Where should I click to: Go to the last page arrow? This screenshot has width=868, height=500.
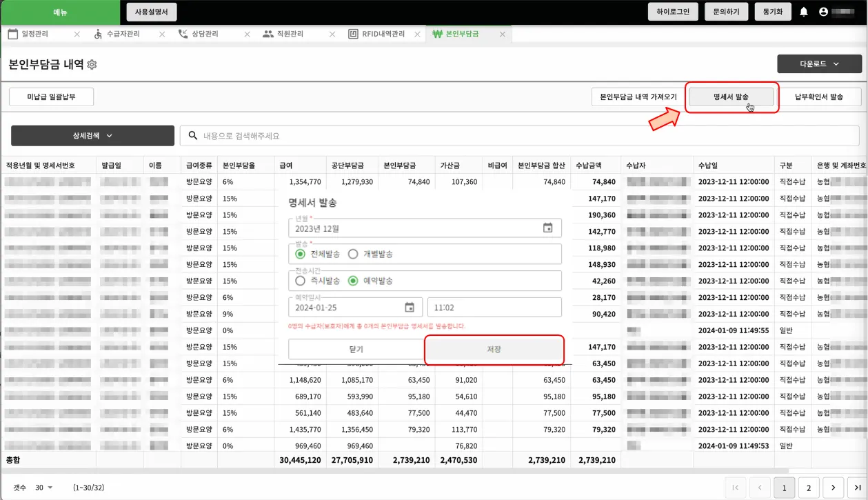pos(858,488)
